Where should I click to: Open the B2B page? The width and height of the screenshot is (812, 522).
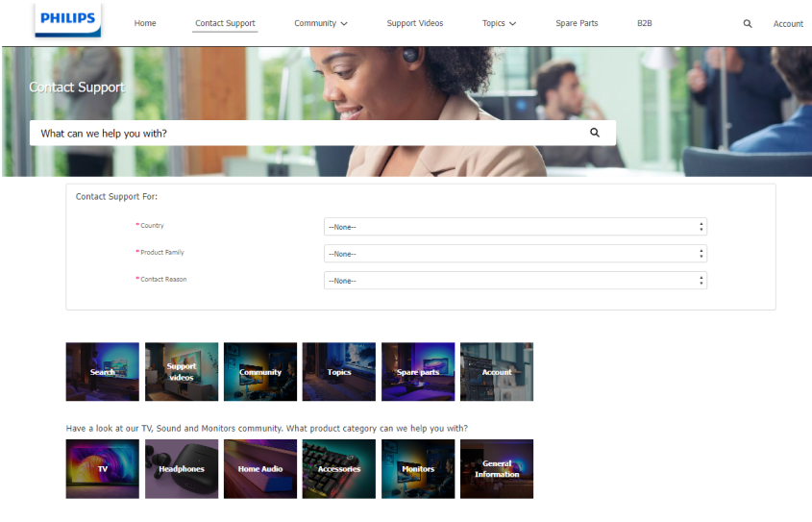point(644,23)
